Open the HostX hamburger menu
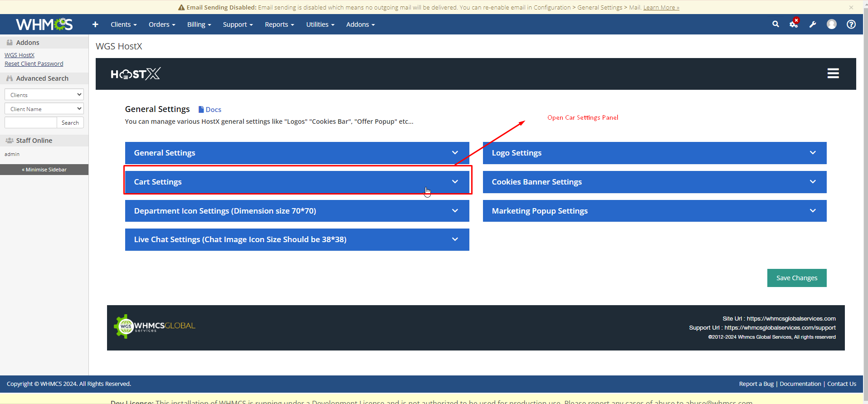The width and height of the screenshot is (868, 404). coord(833,73)
